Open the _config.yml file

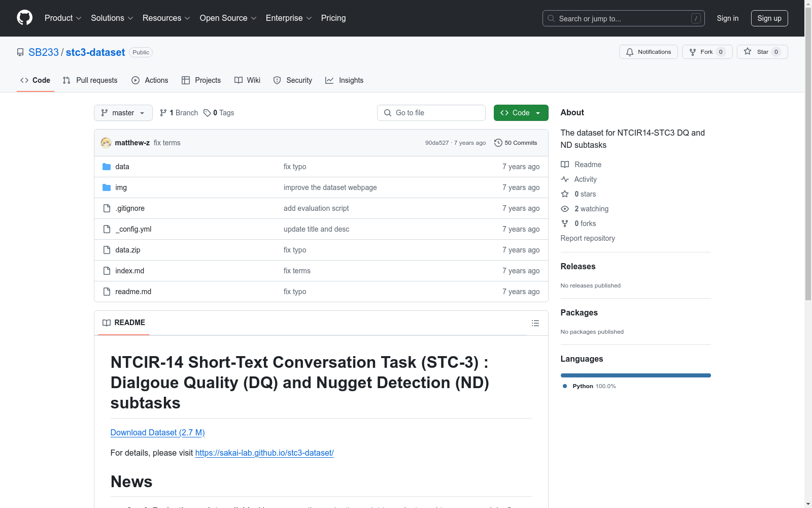(133, 229)
